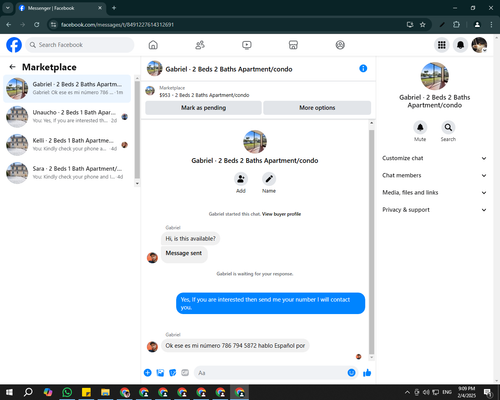Viewport: 500px width, 400px height.
Task: Open WhatsApp from the taskbar
Action: pyautogui.click(x=67, y=392)
